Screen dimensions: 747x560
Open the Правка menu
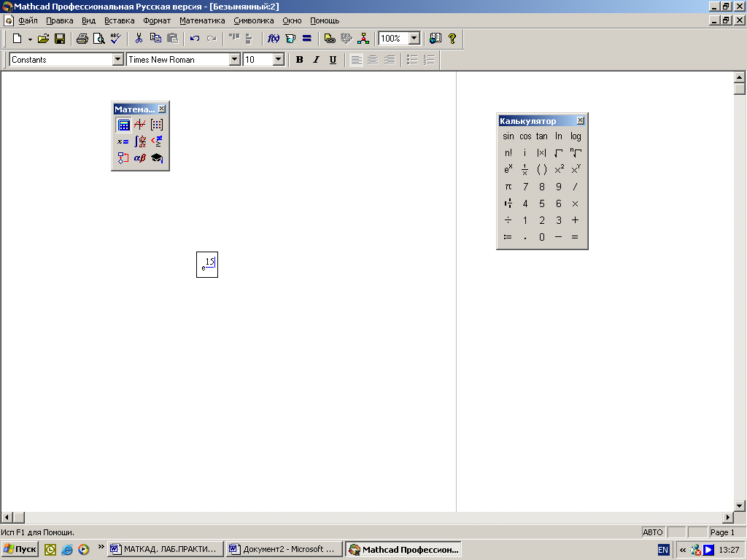[60, 20]
